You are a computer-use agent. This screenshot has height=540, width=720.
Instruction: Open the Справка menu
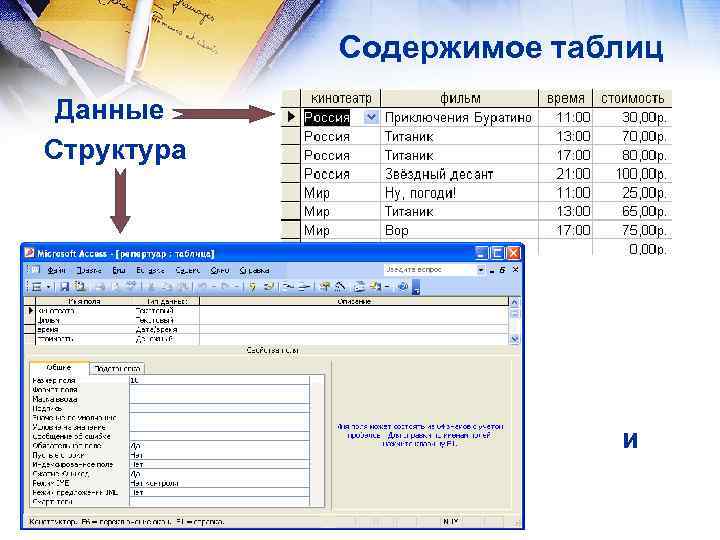coord(254,270)
